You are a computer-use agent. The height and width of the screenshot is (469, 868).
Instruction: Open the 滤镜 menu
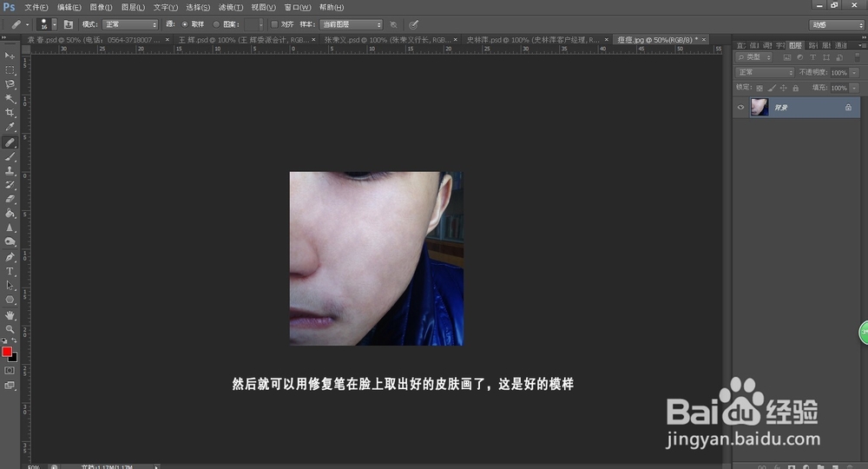pyautogui.click(x=230, y=7)
